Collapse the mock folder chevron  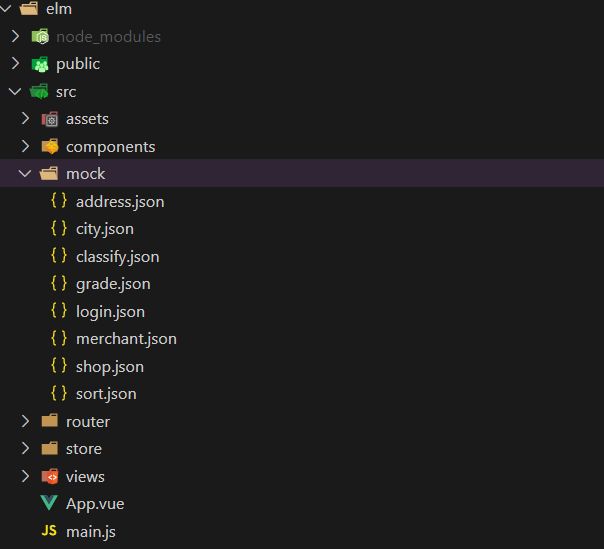(x=25, y=174)
